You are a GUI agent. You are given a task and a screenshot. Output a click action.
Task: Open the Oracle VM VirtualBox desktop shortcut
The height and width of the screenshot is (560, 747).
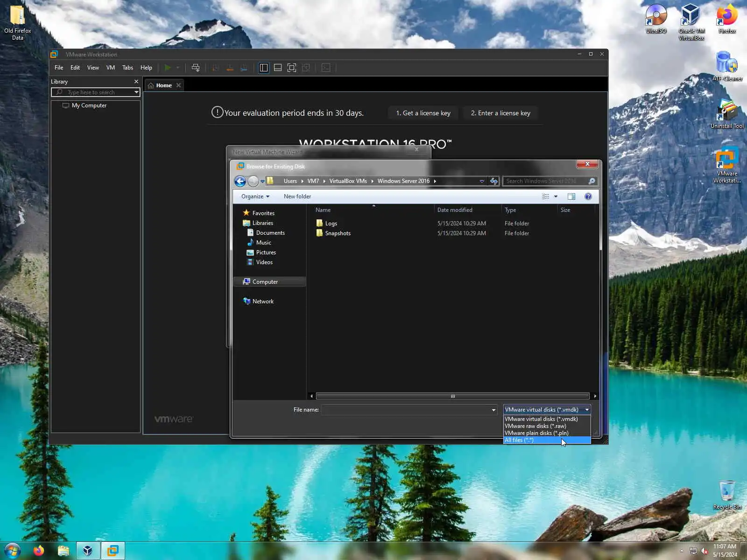[x=691, y=22]
